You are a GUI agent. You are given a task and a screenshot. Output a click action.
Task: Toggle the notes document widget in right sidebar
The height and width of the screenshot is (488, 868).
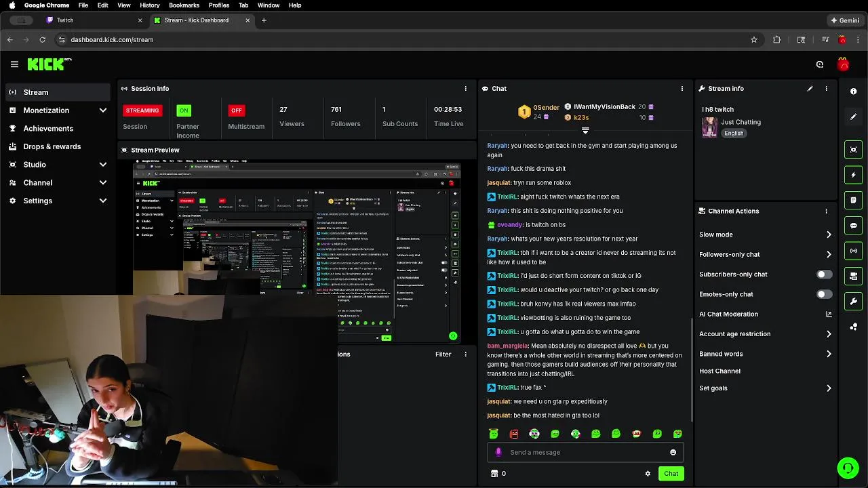pos(854,200)
